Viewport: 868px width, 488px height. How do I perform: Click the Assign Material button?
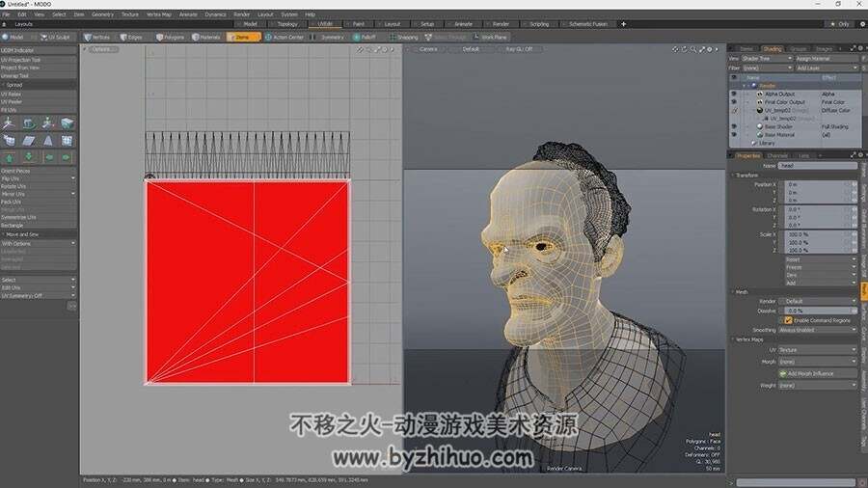point(826,58)
